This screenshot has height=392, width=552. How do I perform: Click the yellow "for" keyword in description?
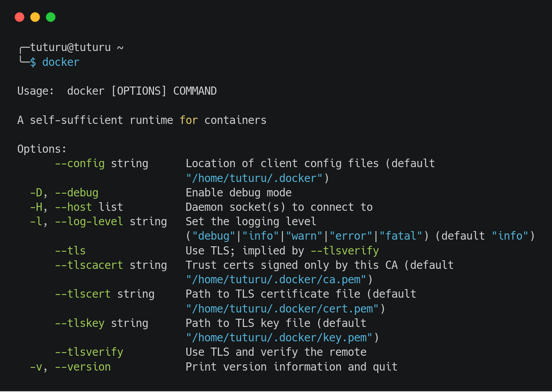click(189, 120)
